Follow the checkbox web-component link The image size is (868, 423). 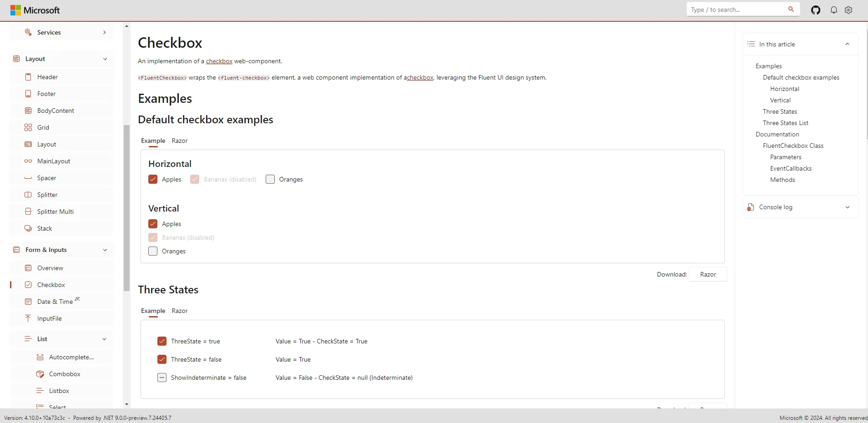pos(219,61)
